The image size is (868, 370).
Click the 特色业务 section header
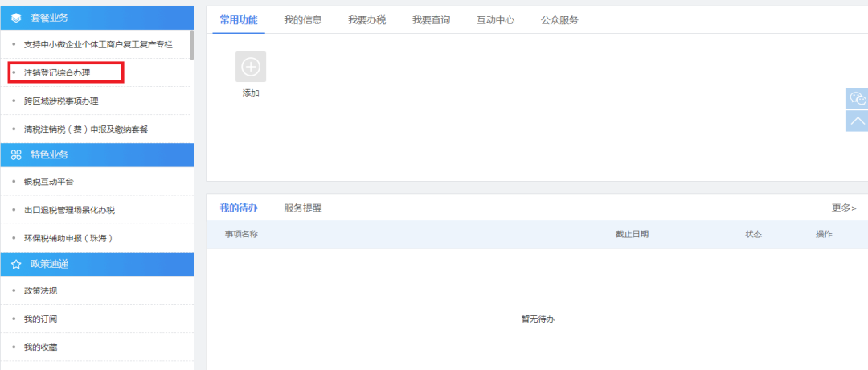pyautogui.click(x=97, y=155)
